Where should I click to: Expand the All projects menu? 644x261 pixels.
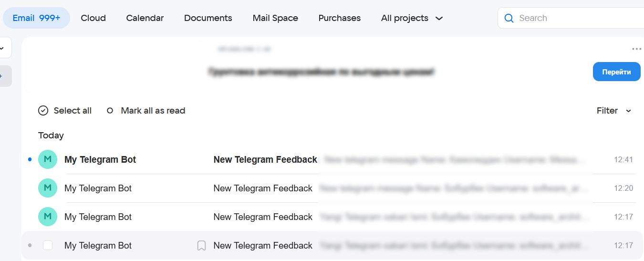(412, 18)
